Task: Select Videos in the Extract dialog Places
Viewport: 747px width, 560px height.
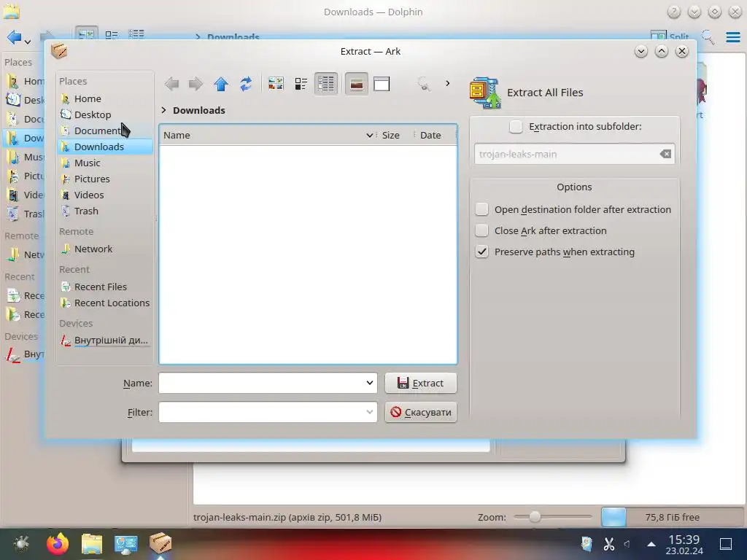Action: tap(105, 195)
